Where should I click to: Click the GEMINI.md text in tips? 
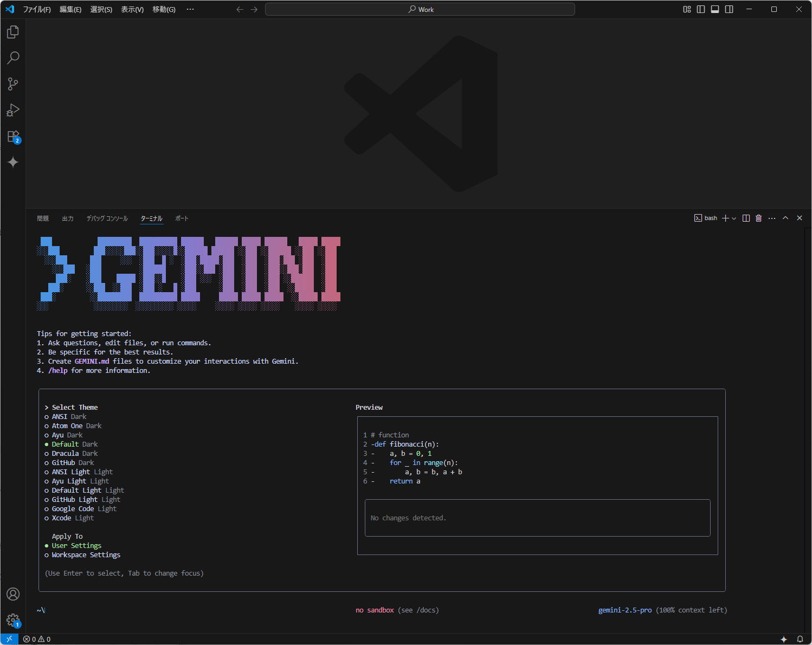click(92, 362)
